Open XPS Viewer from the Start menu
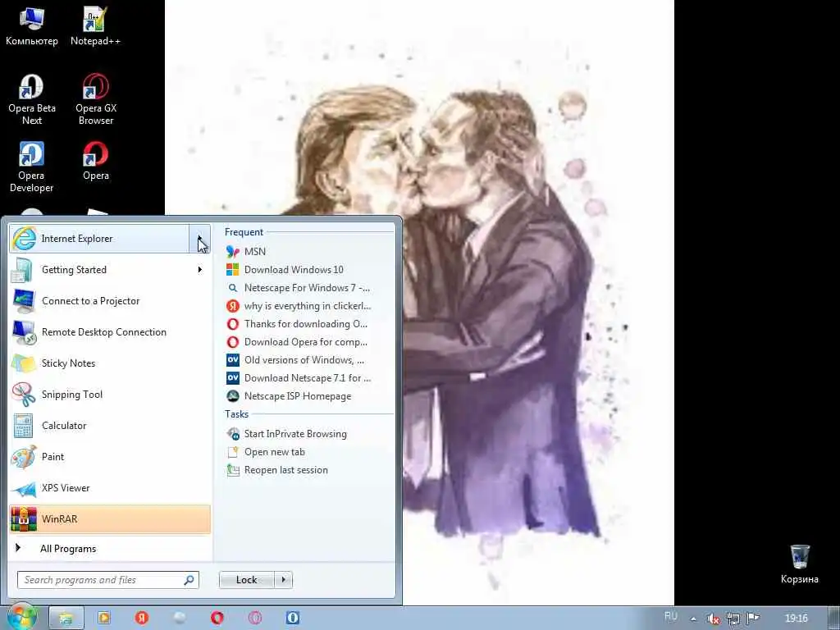840x630 pixels. point(110,487)
